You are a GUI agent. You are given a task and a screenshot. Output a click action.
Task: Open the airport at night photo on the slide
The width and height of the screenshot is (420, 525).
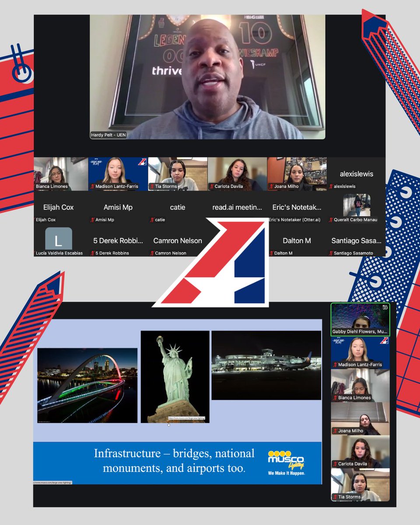tap(266, 365)
